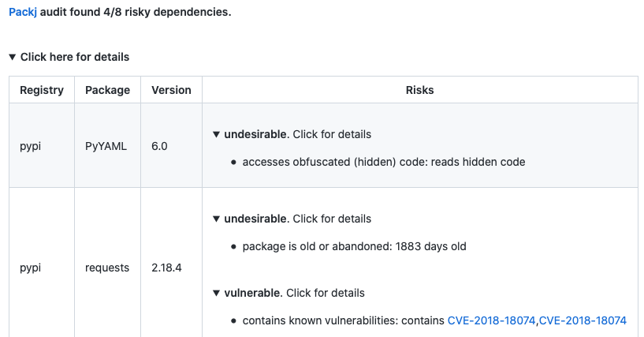The image size is (644, 337).
Task: Click the "4/8 risky dependencies" summary text
Action: coord(158,13)
